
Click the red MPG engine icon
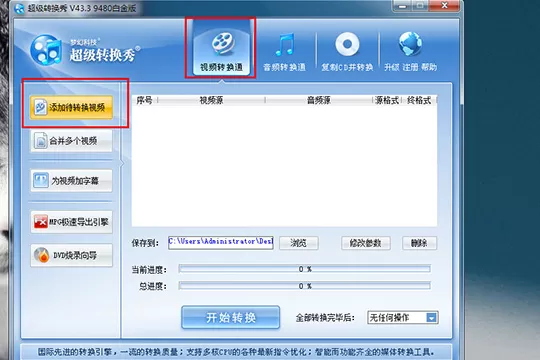(41, 222)
